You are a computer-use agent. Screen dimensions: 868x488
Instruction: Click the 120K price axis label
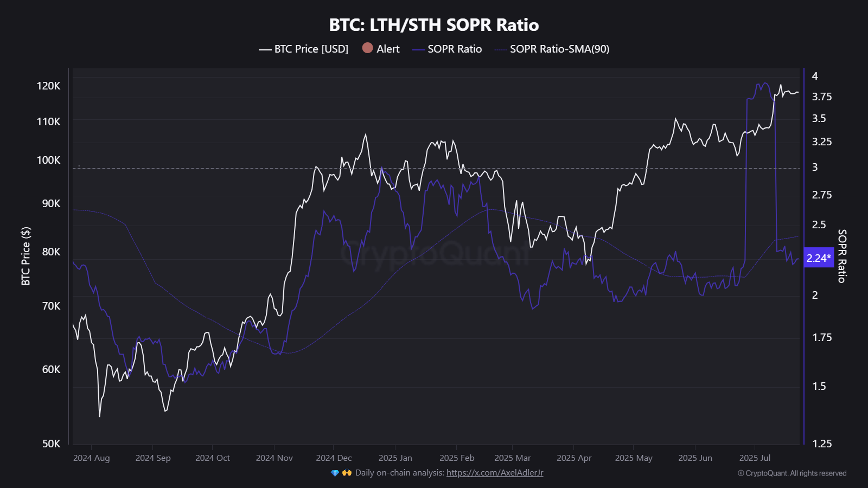tap(48, 86)
